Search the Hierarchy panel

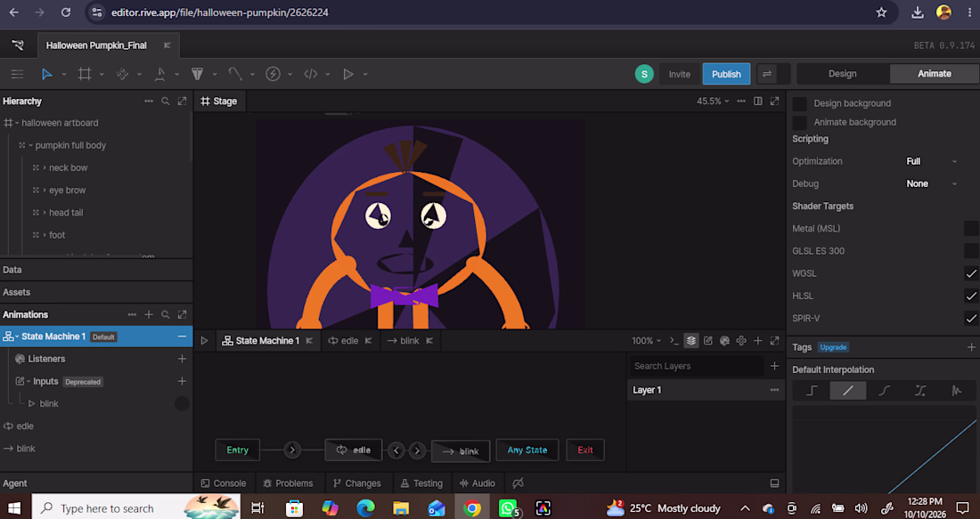tap(165, 101)
